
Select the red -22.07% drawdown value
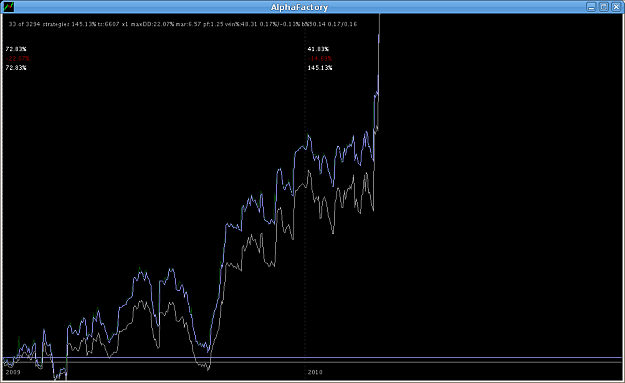click(18, 59)
